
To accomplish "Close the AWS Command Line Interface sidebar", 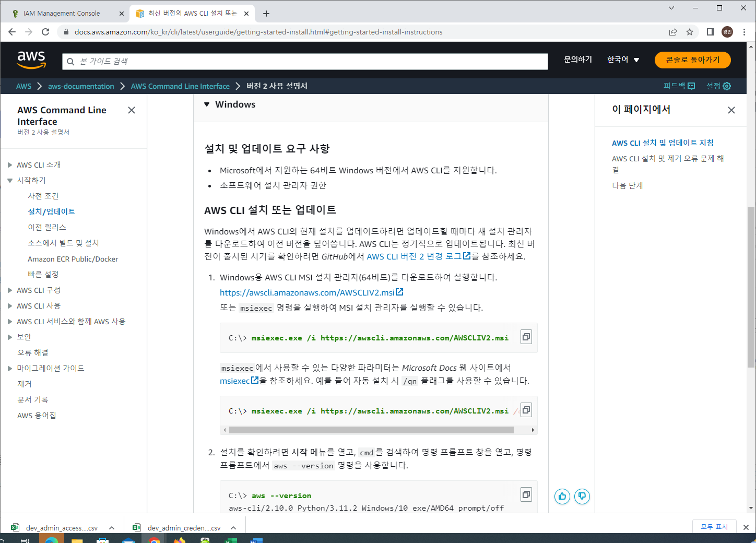I will coord(132,110).
